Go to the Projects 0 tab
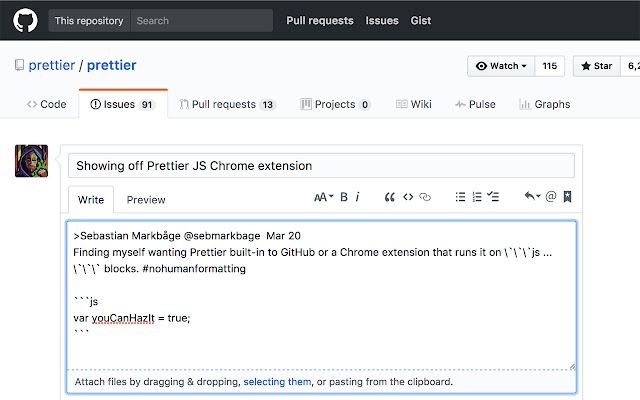The image size is (640, 400). coord(335,104)
